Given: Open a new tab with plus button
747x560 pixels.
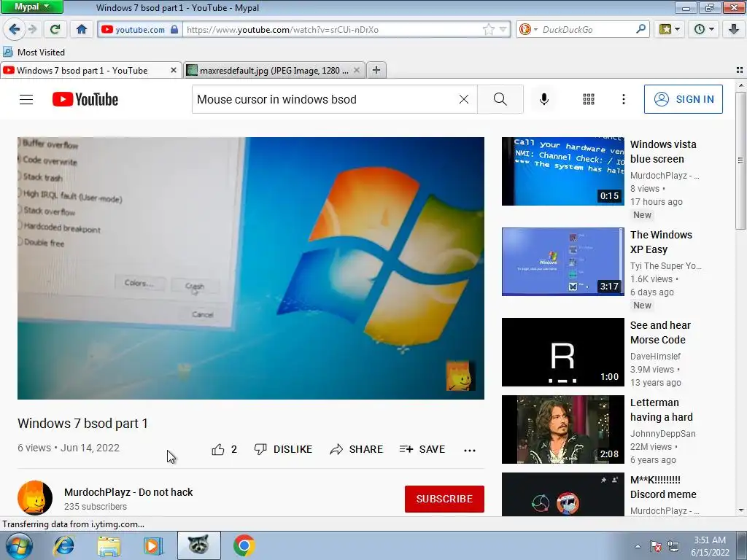Looking at the screenshot, I should point(376,70).
